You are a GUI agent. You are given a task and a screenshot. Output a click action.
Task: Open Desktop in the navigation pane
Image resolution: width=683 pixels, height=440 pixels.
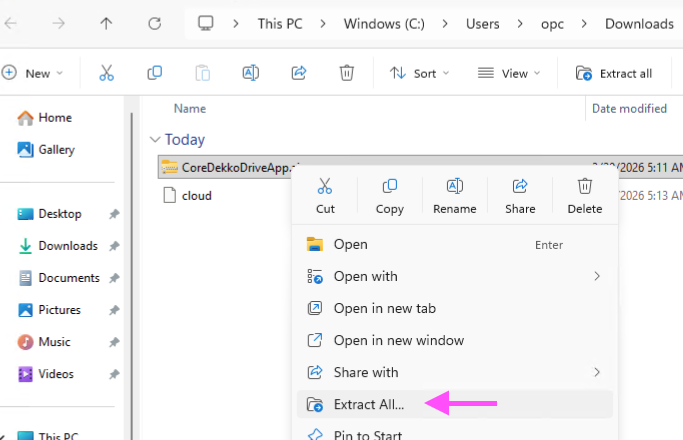pyautogui.click(x=49, y=214)
